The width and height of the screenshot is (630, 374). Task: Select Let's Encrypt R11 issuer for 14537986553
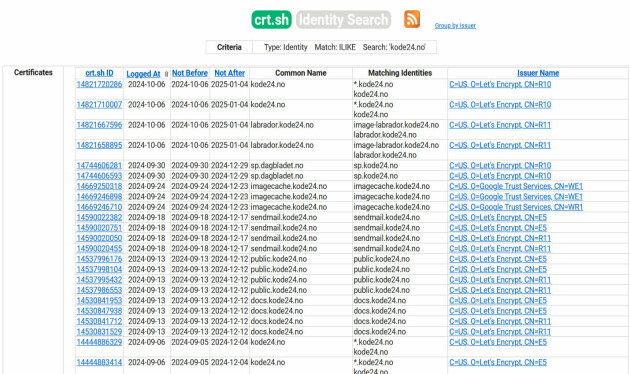(500, 290)
